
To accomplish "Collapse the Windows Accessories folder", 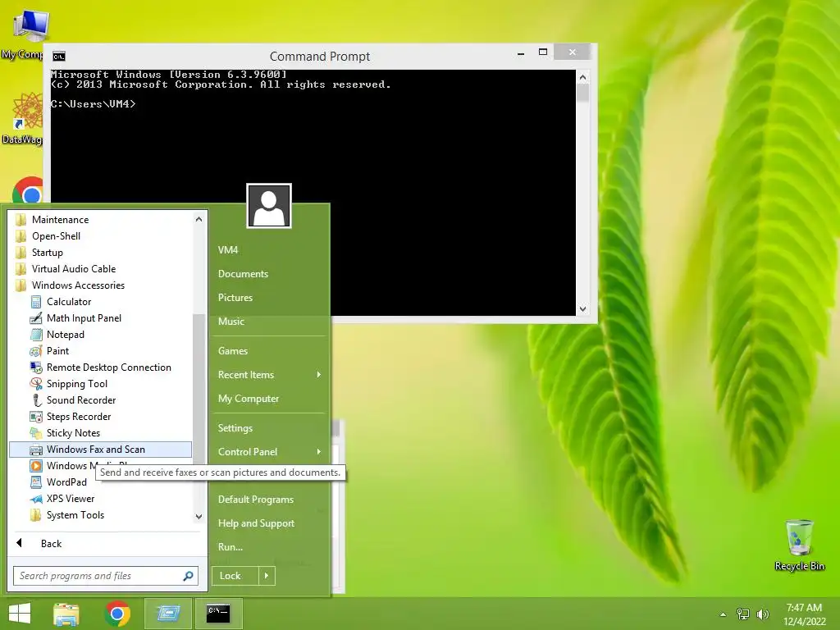I will 100,285.
